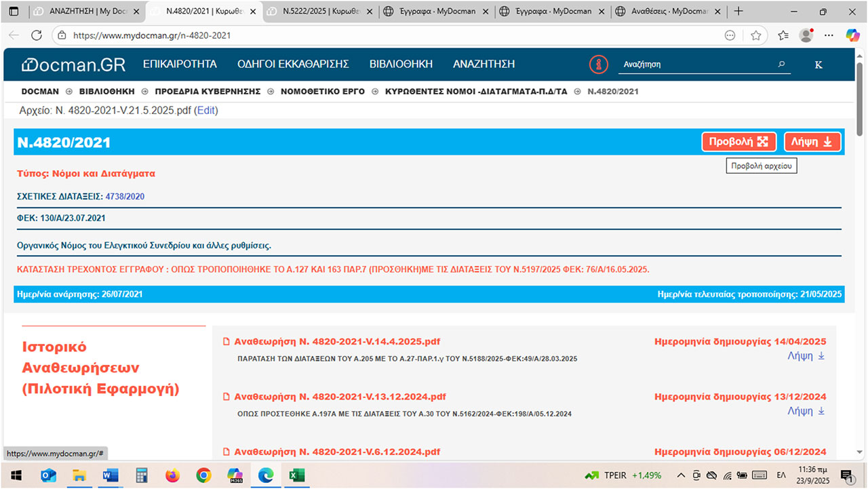868x489 pixels.
Task: Click the Προβολή button
Action: point(738,142)
